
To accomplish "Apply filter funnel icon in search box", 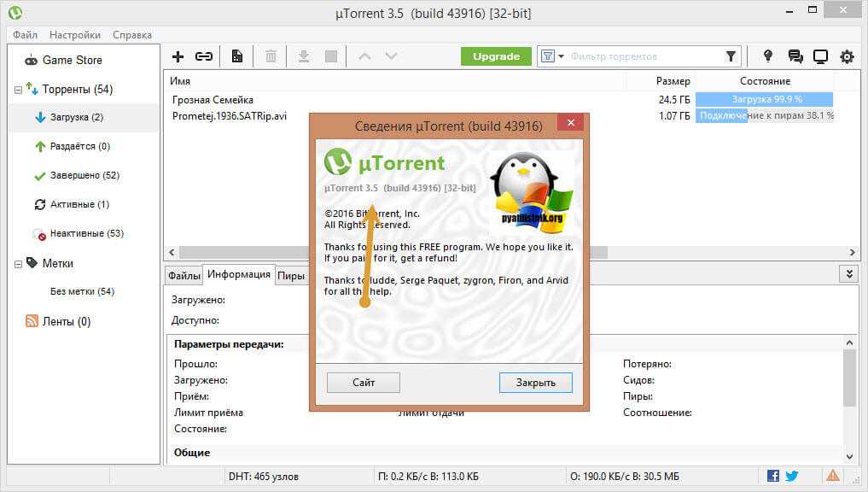I will click(x=731, y=56).
